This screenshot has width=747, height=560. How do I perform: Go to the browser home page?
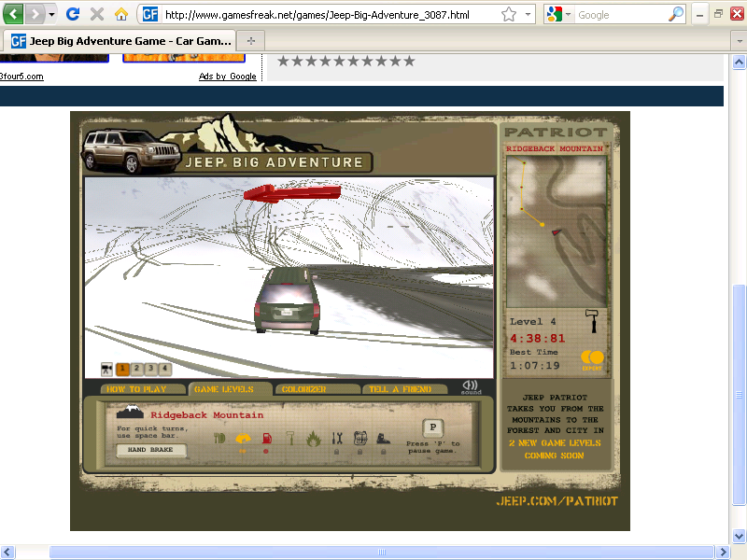coord(121,14)
